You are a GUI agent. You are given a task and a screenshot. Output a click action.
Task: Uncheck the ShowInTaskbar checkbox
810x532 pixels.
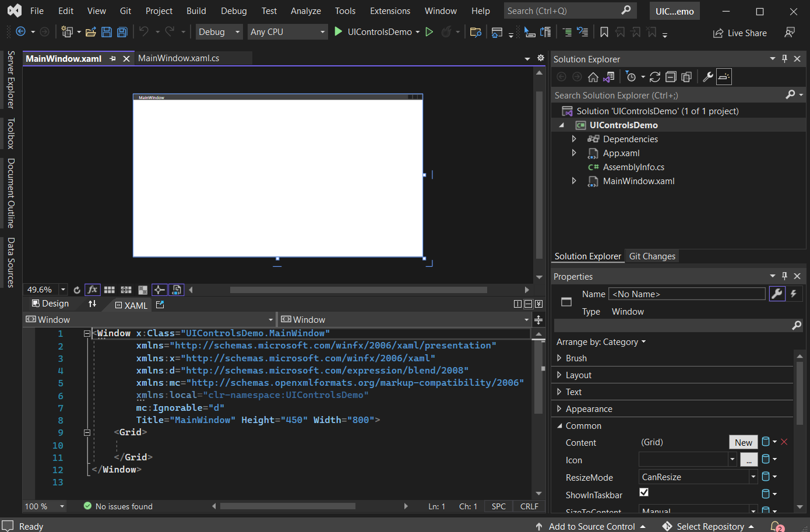(644, 492)
